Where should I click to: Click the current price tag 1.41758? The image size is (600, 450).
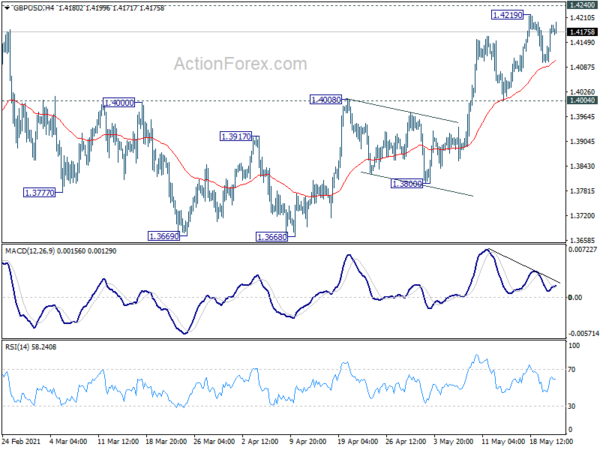click(x=582, y=32)
